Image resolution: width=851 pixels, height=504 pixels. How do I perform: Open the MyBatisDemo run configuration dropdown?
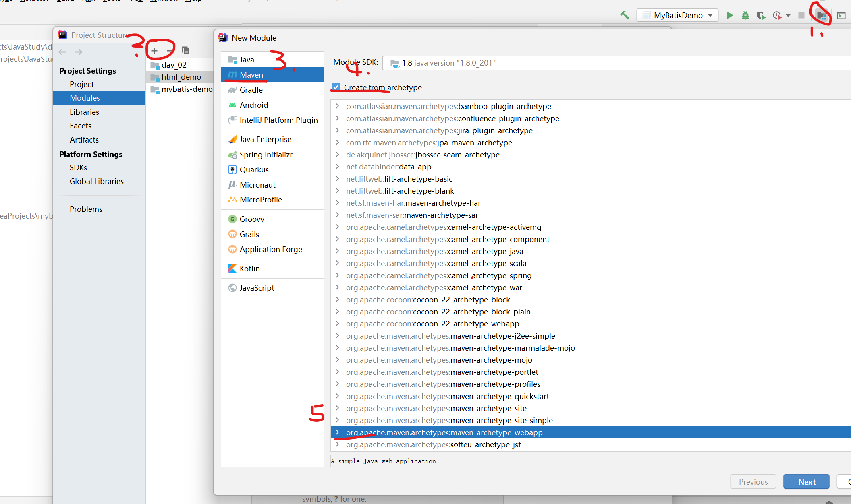coord(677,15)
